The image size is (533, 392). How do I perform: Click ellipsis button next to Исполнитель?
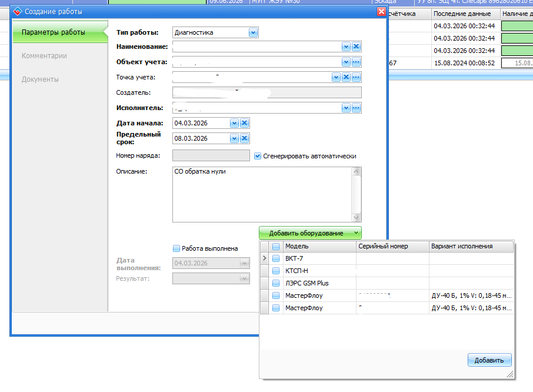[356, 108]
